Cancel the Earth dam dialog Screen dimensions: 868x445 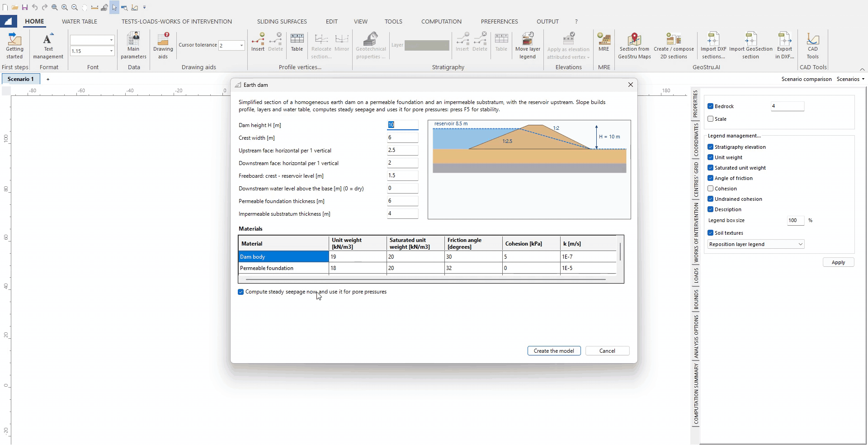(x=607, y=351)
